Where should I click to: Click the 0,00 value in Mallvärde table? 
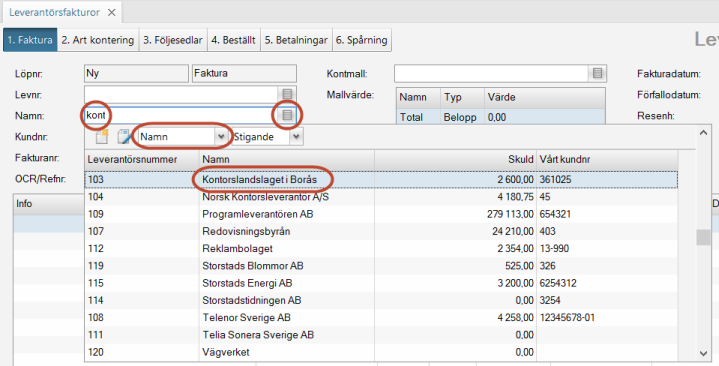point(497,117)
